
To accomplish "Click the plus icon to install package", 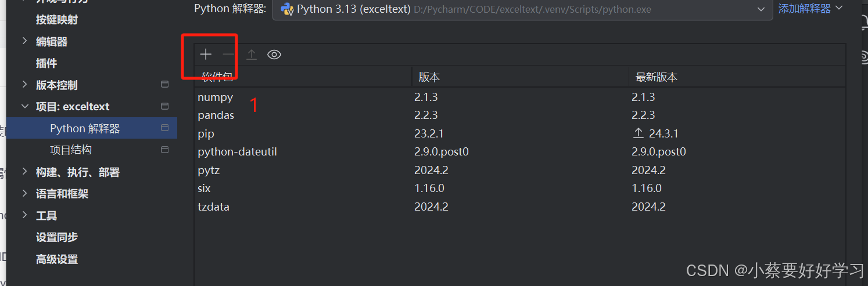I will tap(206, 55).
